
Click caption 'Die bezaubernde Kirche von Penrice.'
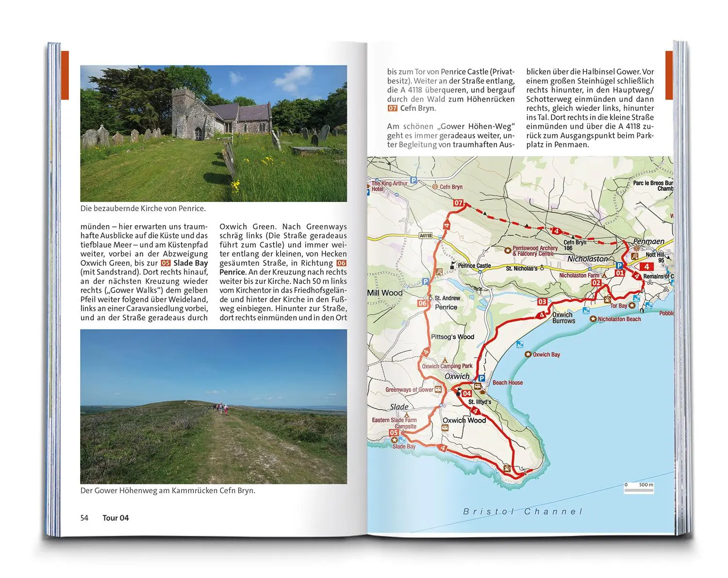click(x=143, y=209)
